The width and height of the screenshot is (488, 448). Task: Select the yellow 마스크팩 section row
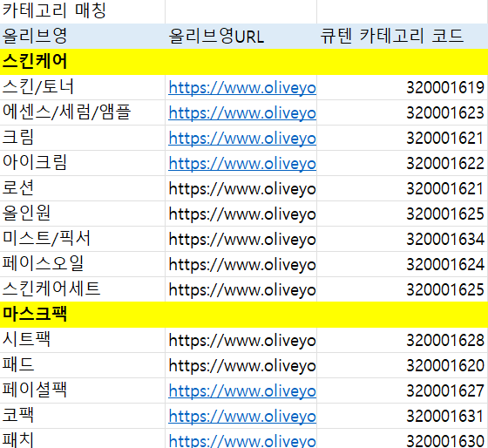(x=244, y=315)
